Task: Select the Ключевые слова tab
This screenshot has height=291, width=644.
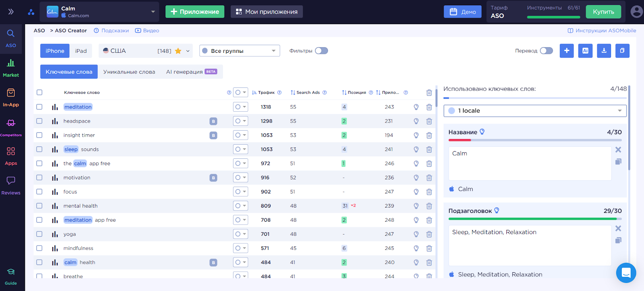Action: coord(69,72)
